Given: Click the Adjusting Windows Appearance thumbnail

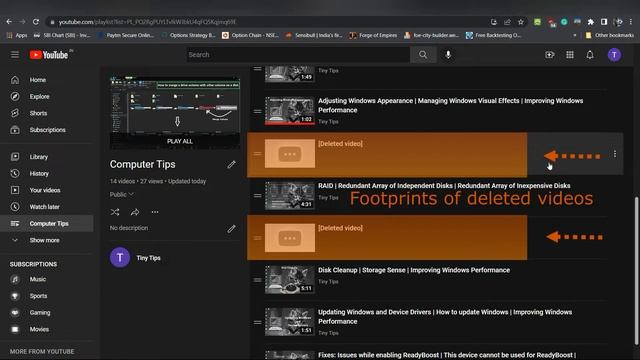Looking at the screenshot, I should [289, 111].
